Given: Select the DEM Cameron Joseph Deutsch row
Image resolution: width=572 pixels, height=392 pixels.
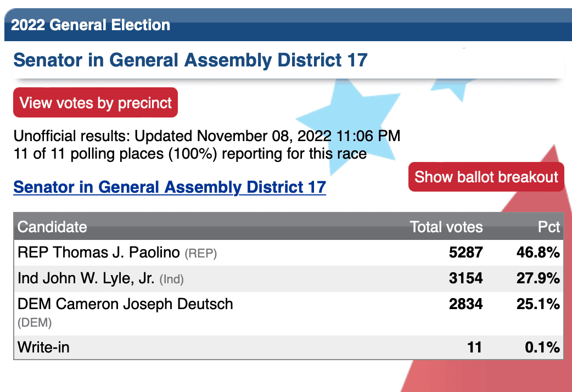Looking at the screenshot, I should click(289, 313).
